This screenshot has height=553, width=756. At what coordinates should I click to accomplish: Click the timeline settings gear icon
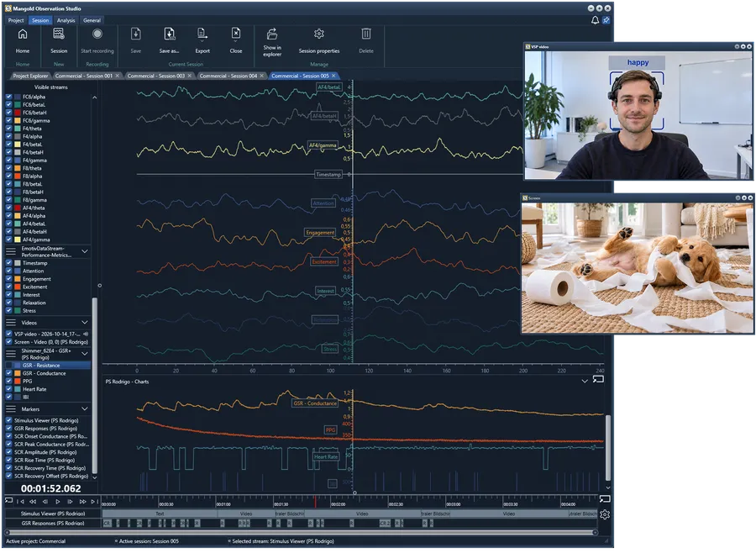point(605,514)
